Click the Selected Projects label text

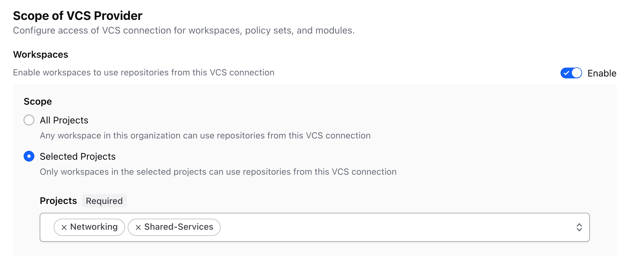78,156
